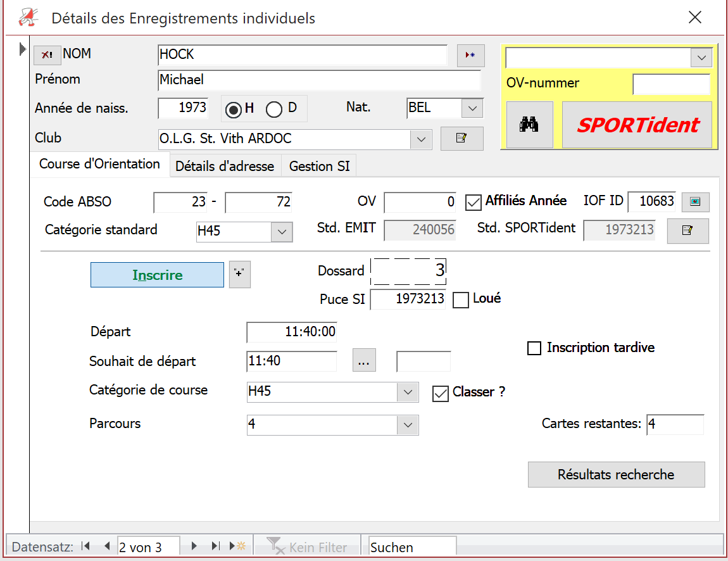Expand the Parcours dropdown
Image resolution: width=728 pixels, height=561 pixels.
tap(408, 425)
